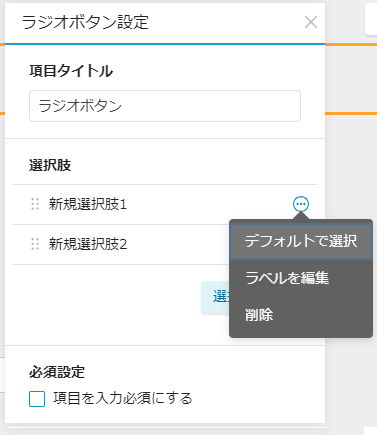Viewport: 377px width, 435px height.
Task: Choose デフォルトで選択 from the popup menu
Action: coord(301,241)
